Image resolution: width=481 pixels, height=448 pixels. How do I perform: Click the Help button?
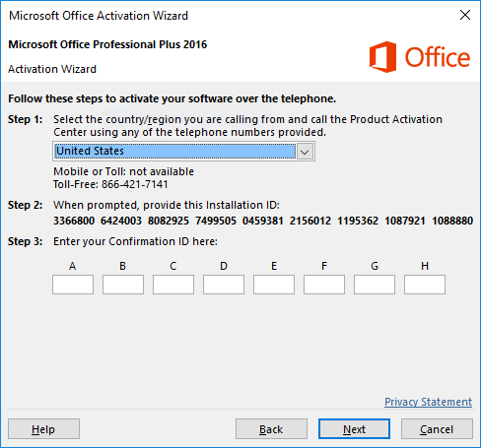(x=43, y=429)
